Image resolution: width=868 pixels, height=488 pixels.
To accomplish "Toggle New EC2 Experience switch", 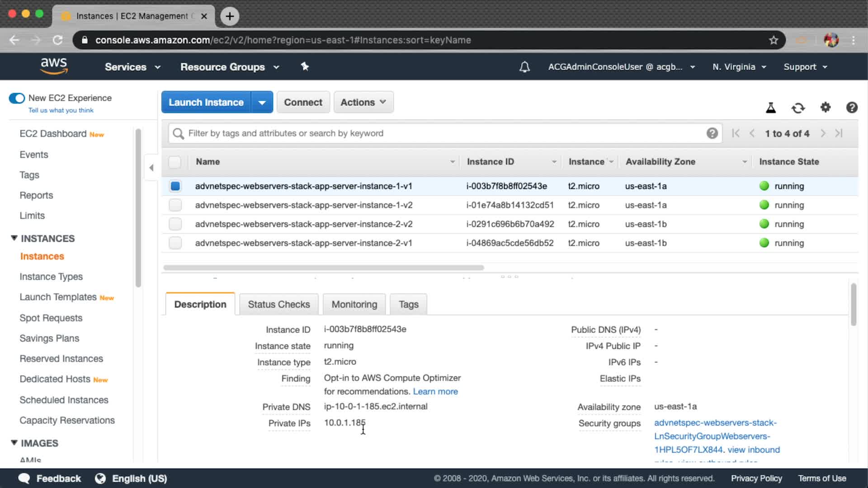I will click(x=17, y=98).
